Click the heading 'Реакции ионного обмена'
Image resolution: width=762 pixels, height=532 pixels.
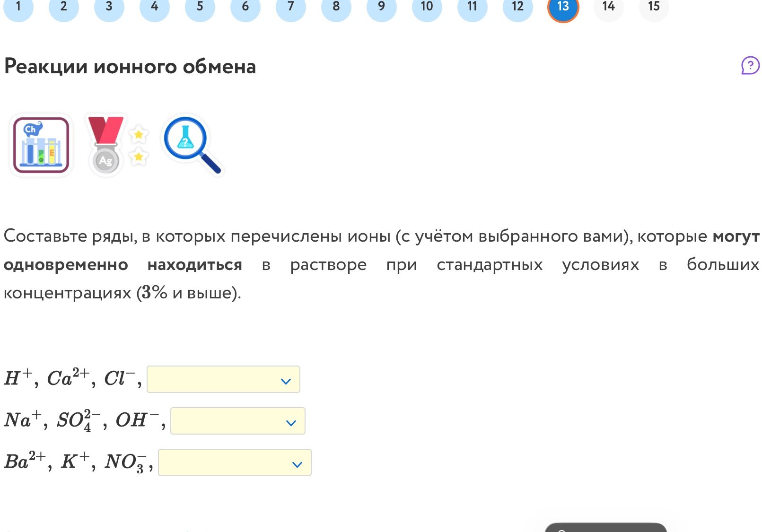coord(130,67)
